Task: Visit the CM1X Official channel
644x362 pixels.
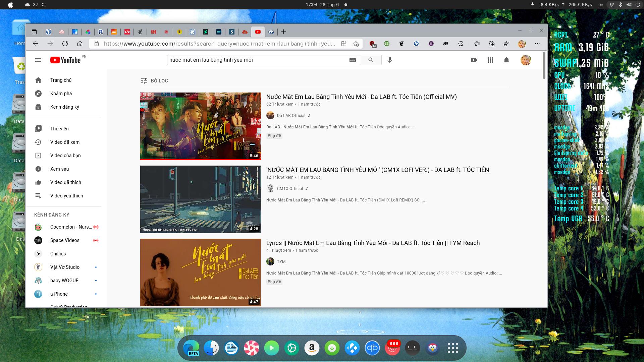Action: [x=290, y=189]
